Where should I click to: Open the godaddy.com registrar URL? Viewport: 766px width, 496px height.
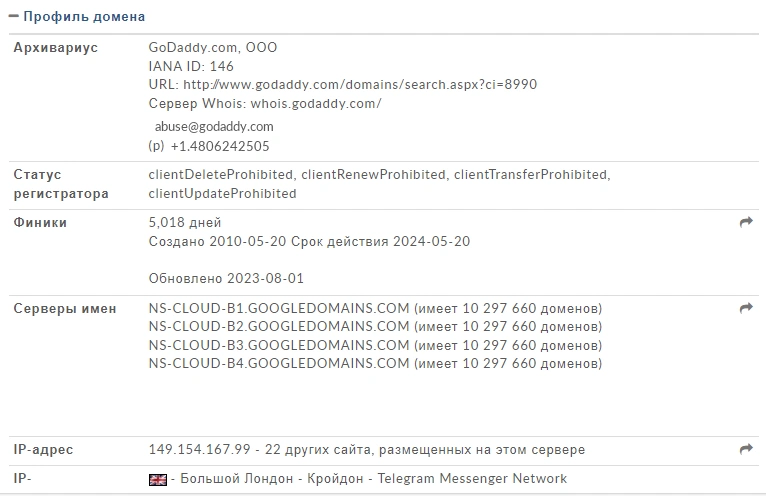(x=360, y=85)
